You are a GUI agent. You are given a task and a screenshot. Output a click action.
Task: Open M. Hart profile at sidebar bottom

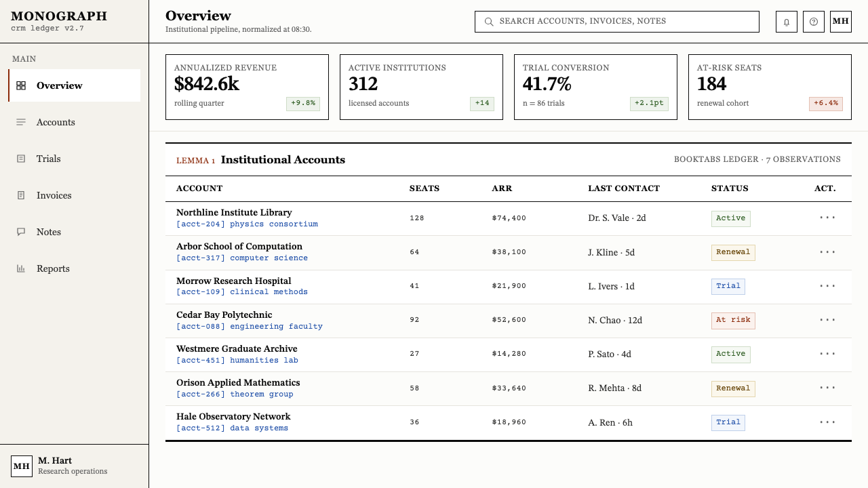pos(74,466)
